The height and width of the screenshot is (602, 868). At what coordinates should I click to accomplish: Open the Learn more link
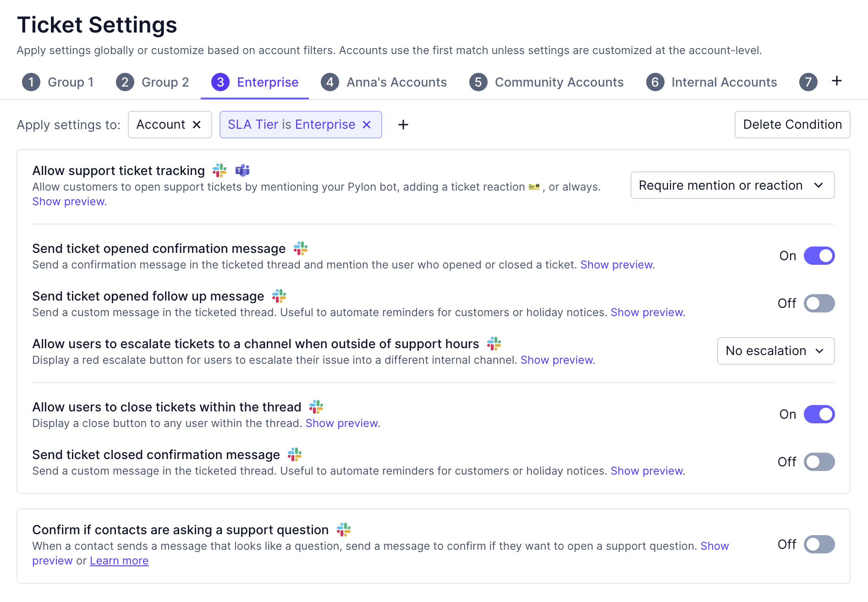119,561
